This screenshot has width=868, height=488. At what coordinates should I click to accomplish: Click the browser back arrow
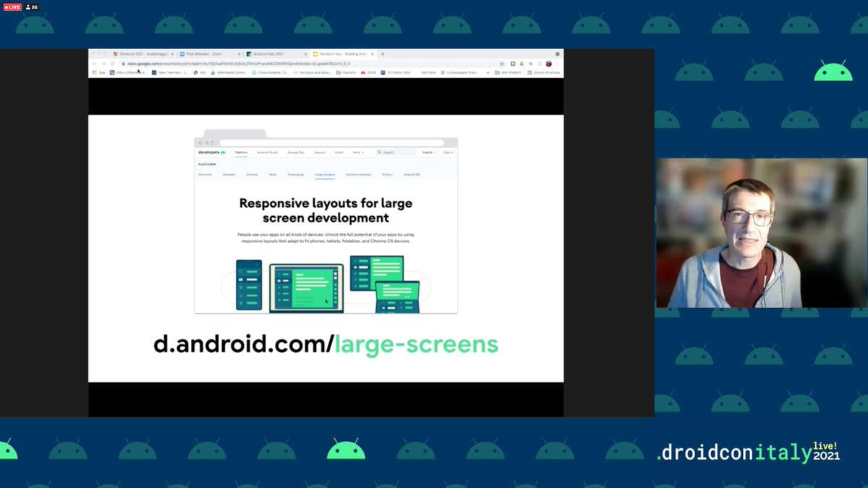94,64
